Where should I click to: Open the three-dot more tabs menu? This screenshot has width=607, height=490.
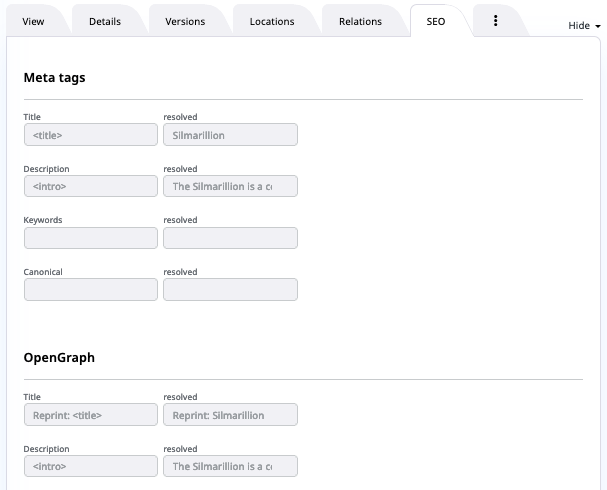pyautogui.click(x=495, y=21)
